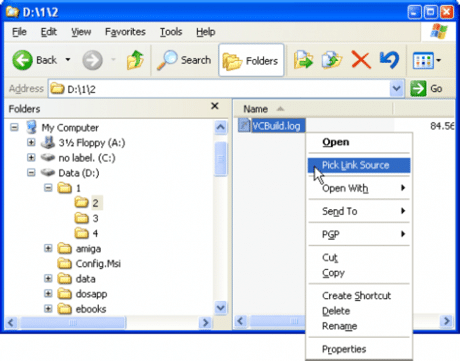The height and width of the screenshot is (361, 460).
Task: Open the Edit menu
Action: click(49, 32)
